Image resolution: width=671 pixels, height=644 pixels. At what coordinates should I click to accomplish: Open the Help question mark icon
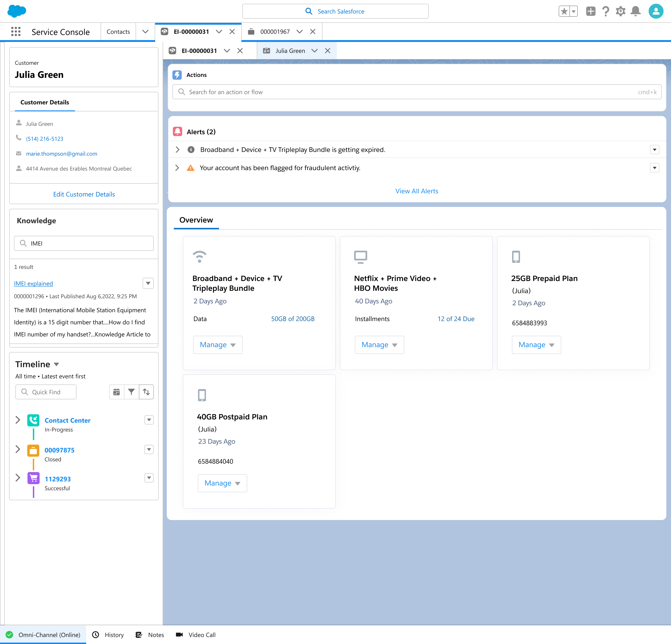[606, 11]
